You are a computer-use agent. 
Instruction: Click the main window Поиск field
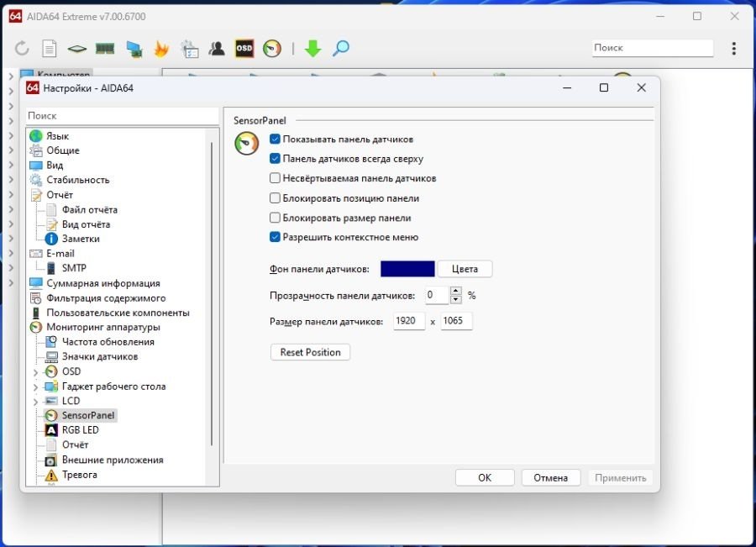pyautogui.click(x=653, y=48)
